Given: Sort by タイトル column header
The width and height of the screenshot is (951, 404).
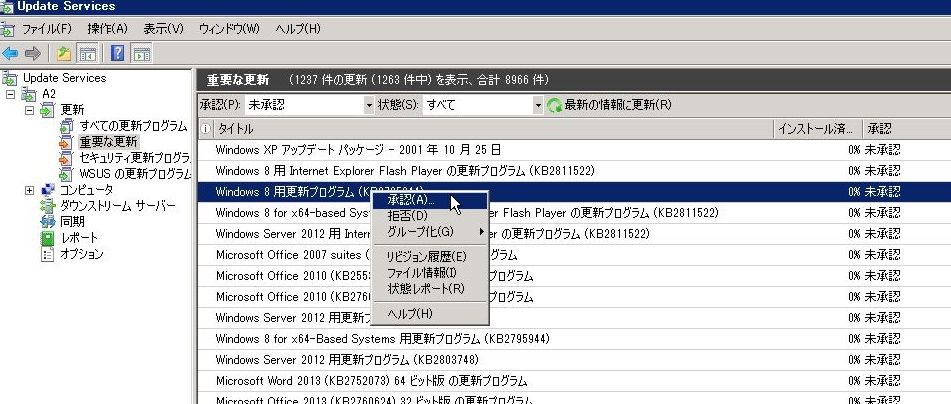Looking at the screenshot, I should tap(494, 129).
